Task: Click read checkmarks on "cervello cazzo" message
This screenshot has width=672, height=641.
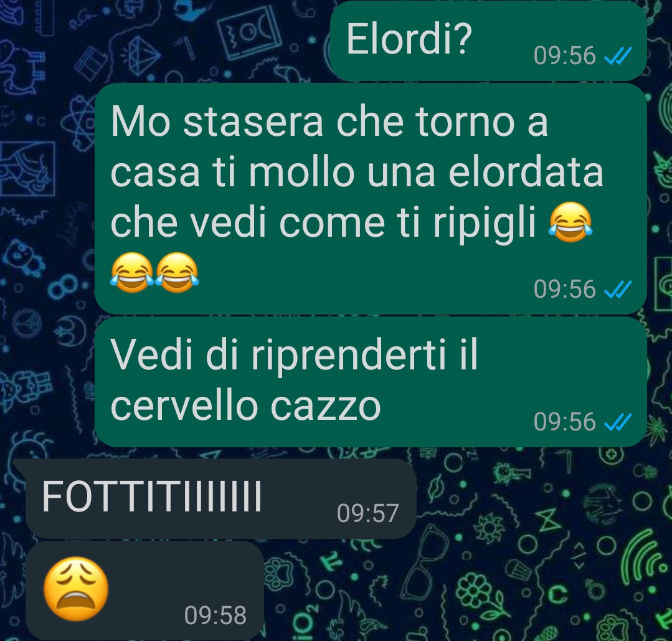Action: pyautogui.click(x=618, y=422)
